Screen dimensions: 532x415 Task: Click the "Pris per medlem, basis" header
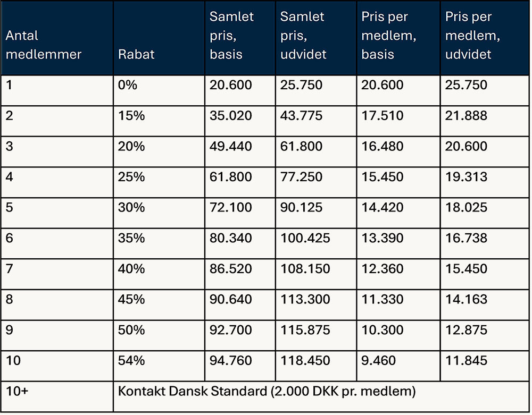coord(389,36)
